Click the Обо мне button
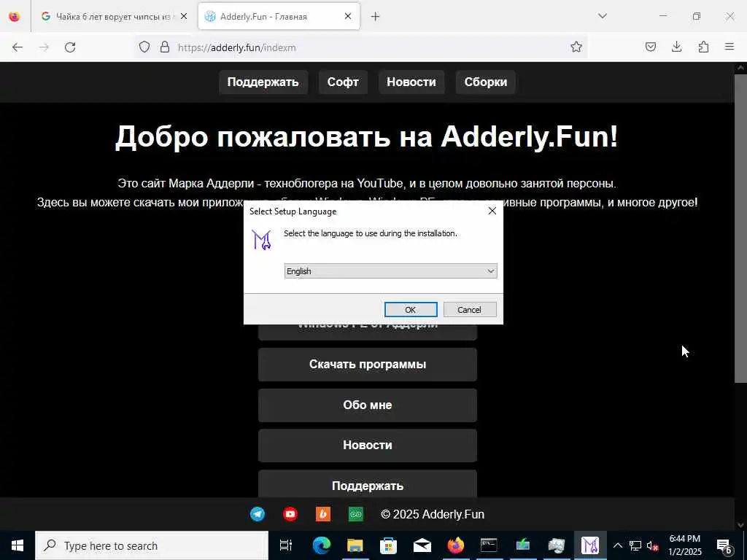Screen dimensions: 747x560 (x=368, y=405)
